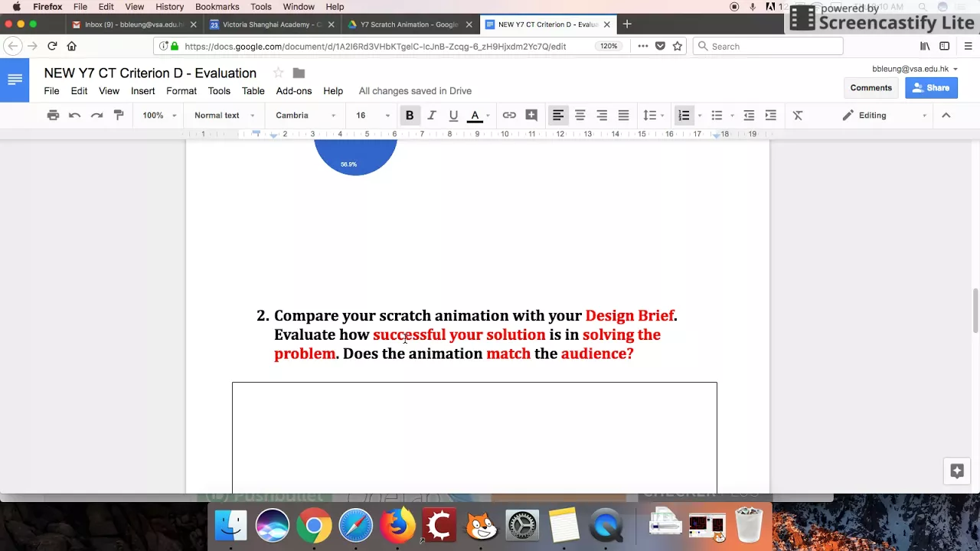Click the Print icon in Docs toolbar
The image size is (980, 551).
coord(53,116)
